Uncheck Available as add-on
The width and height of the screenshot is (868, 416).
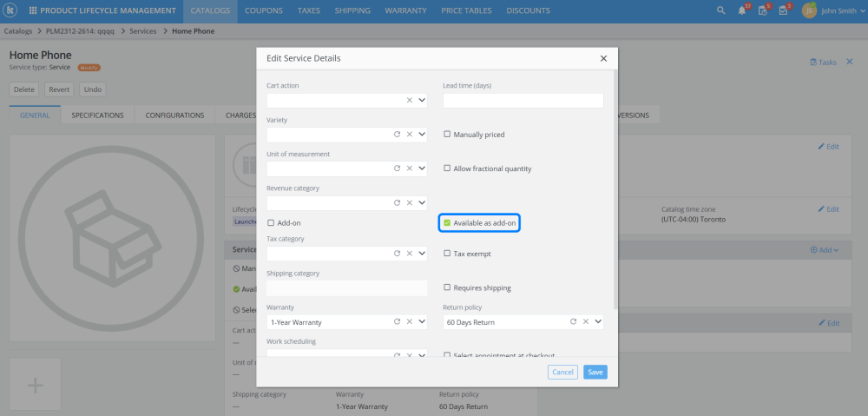coord(447,223)
